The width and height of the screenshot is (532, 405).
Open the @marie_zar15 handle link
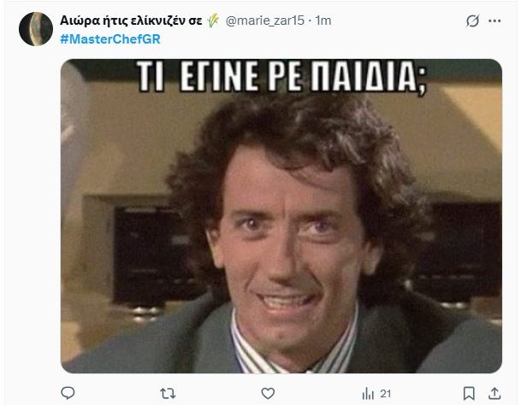click(265, 21)
